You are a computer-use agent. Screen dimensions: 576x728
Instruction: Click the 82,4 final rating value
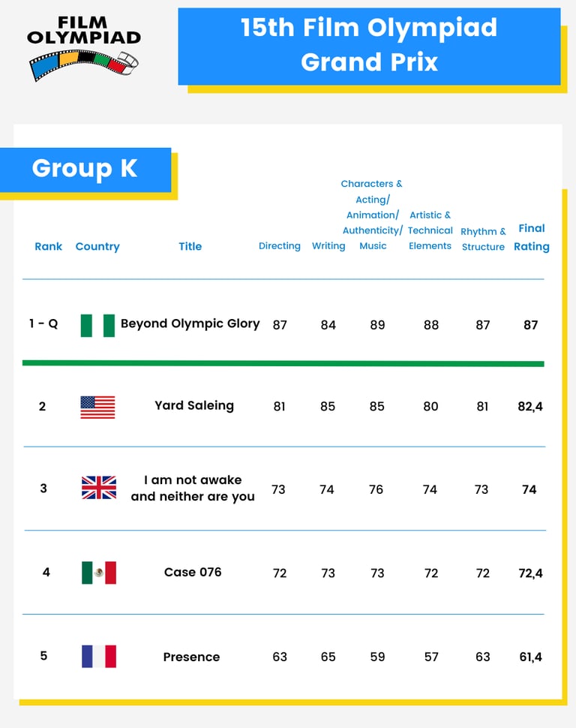530,406
